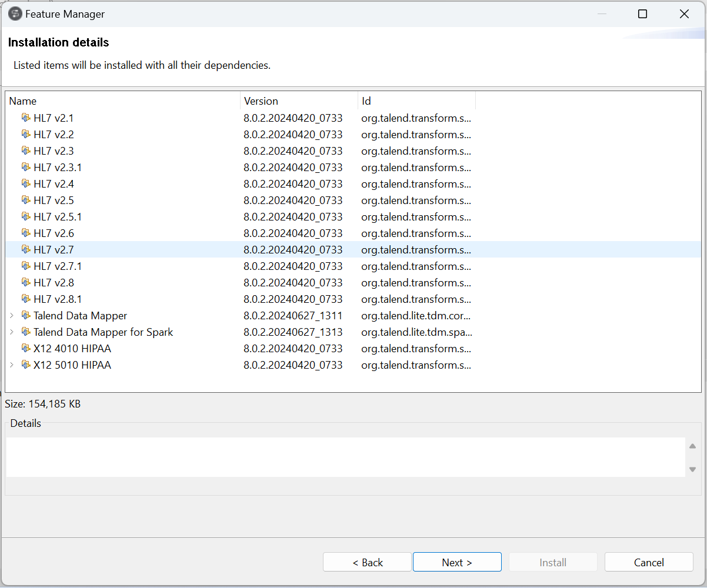This screenshot has width=707, height=588.
Task: Click the Talend Data Mapper feature icon
Action: coord(25,315)
